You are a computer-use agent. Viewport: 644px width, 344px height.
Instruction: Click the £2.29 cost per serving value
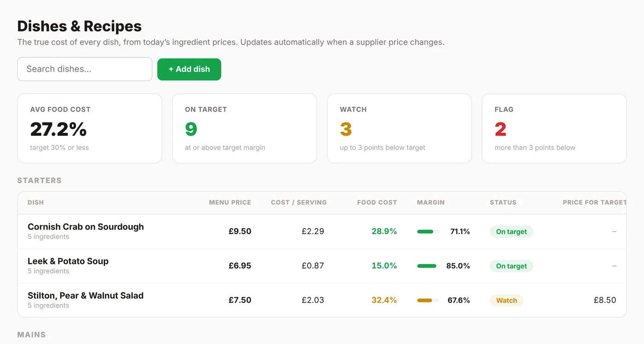313,231
